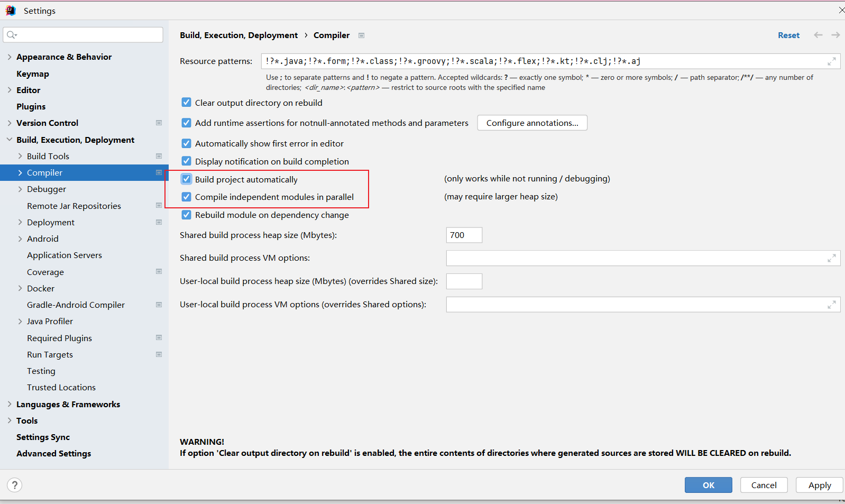The image size is (845, 504).
Task: Toggle Rebuild module on dependency change
Action: pos(186,215)
